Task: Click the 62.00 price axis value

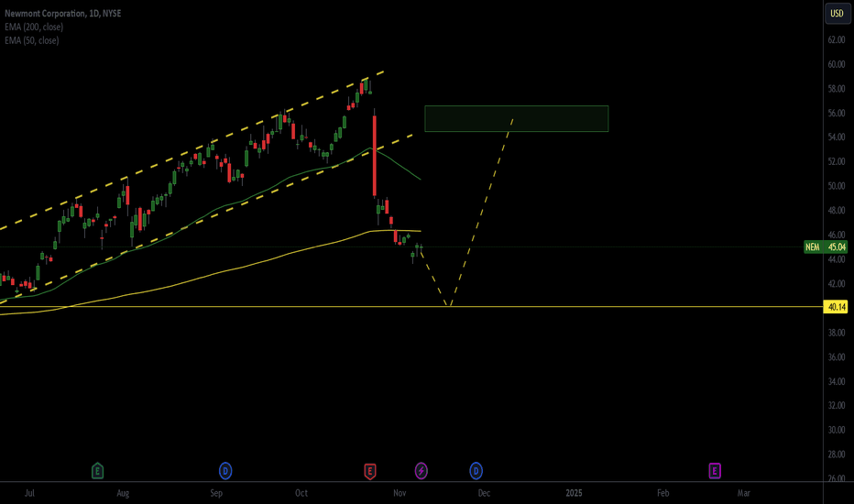Action: (837, 39)
